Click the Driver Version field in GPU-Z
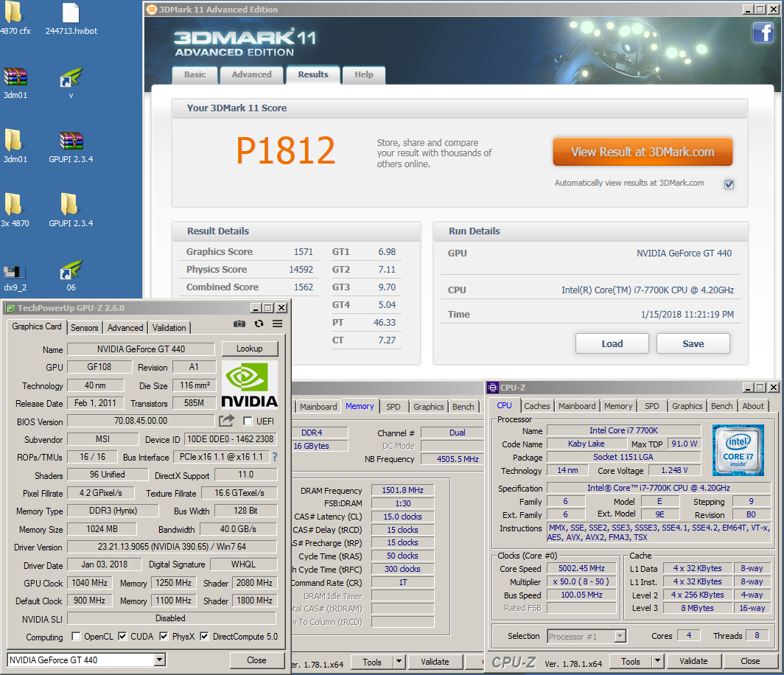784x675 pixels. click(172, 547)
